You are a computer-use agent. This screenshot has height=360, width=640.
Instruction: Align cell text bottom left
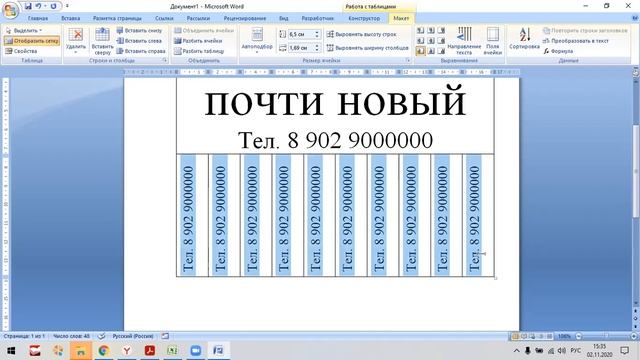tap(420, 51)
